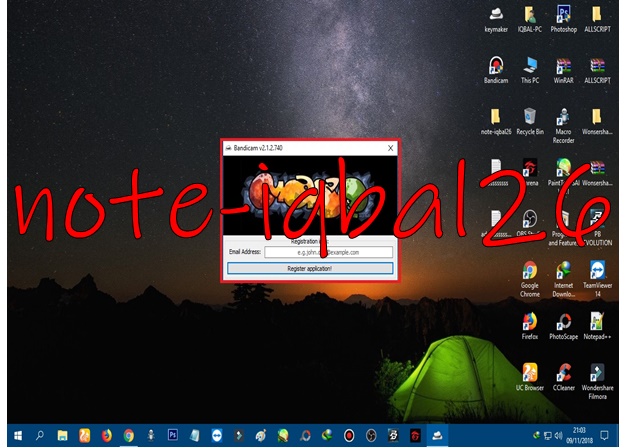Select the Bandicam desktop shortcut
This screenshot has width=626, height=448.
point(496,70)
